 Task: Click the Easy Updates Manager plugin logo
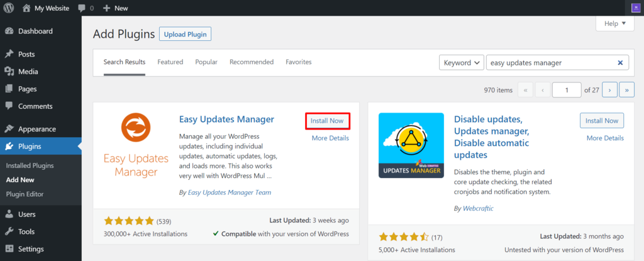point(131,146)
